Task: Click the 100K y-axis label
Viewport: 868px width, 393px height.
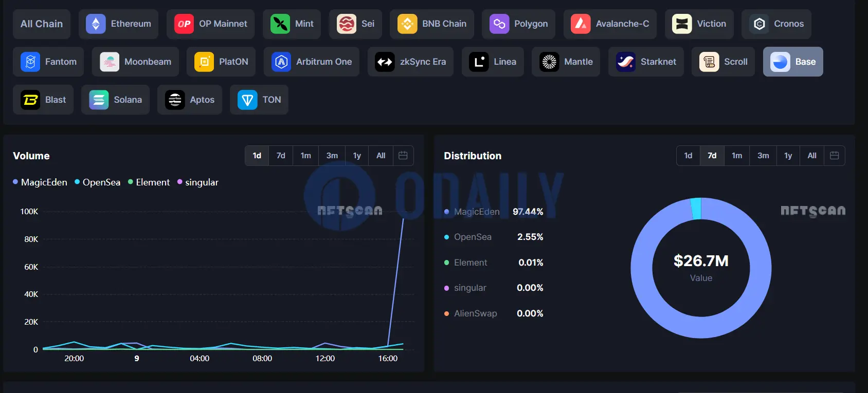Action: (x=29, y=212)
